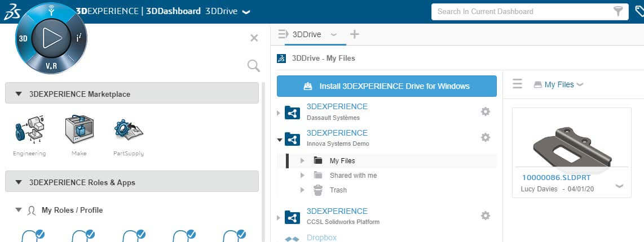
Task: Expand the Dassault Systèmes drive node
Action: point(279,113)
